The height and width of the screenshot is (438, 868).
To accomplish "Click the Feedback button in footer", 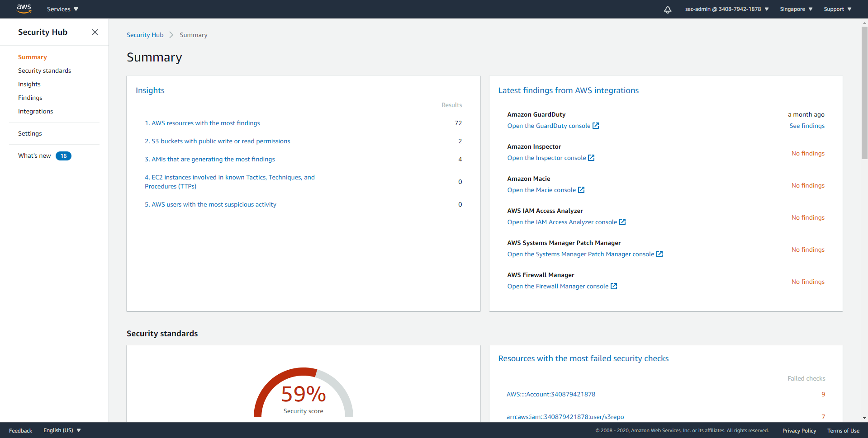I will coord(20,430).
